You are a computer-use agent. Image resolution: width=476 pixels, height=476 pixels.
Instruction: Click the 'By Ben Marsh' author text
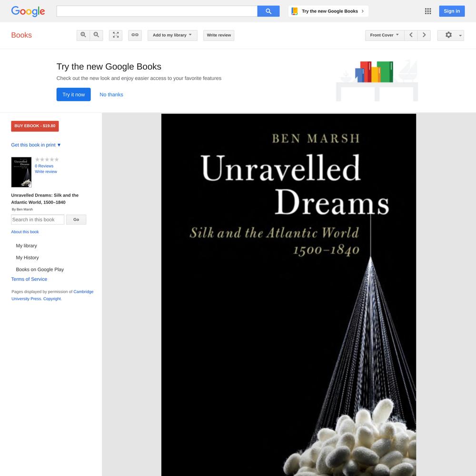[x=22, y=209]
